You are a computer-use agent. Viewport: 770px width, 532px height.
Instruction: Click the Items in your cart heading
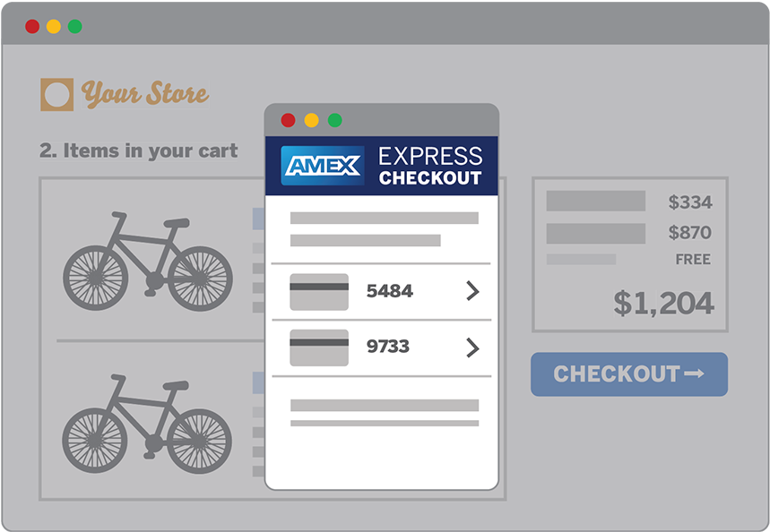click(139, 150)
